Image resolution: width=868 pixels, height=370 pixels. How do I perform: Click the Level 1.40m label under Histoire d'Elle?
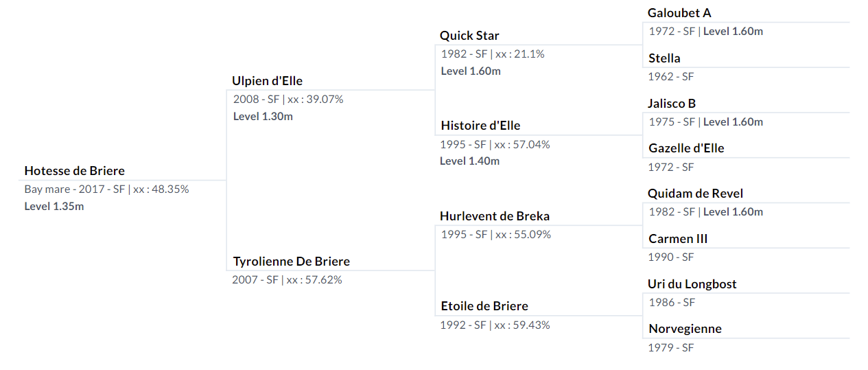click(470, 161)
